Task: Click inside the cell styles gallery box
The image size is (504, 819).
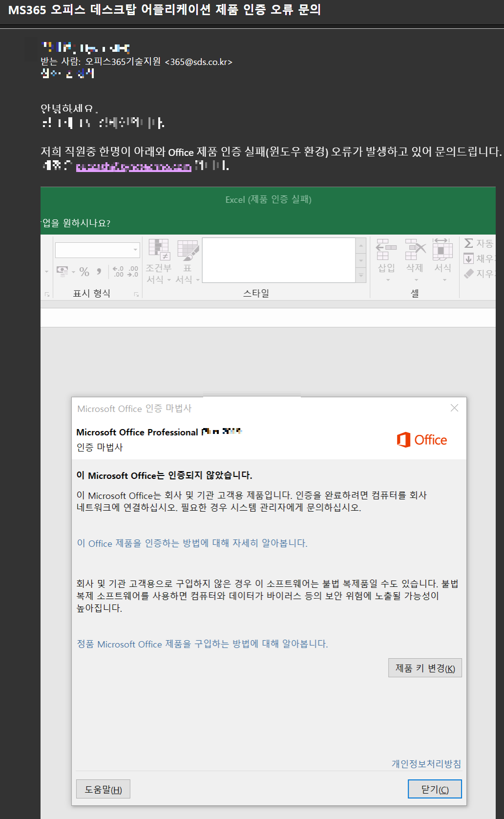Action: click(278, 260)
